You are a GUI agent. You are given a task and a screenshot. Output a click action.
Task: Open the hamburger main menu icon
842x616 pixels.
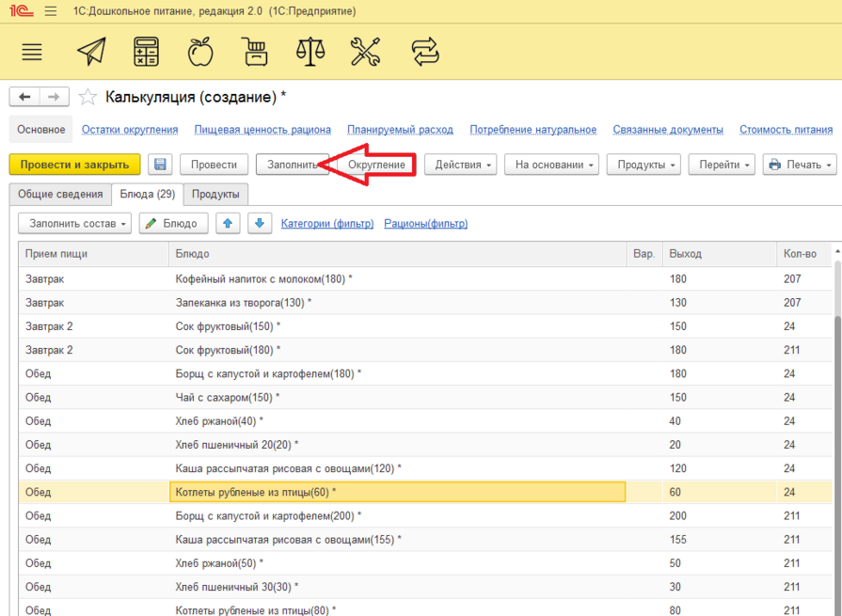click(x=32, y=53)
